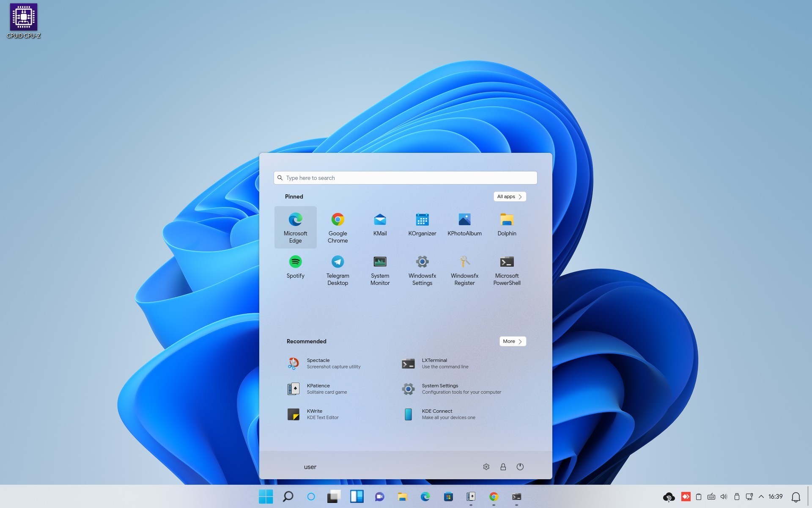812x508 pixels.
Task: Open Windowsfx Settings pinned app
Action: tap(422, 270)
